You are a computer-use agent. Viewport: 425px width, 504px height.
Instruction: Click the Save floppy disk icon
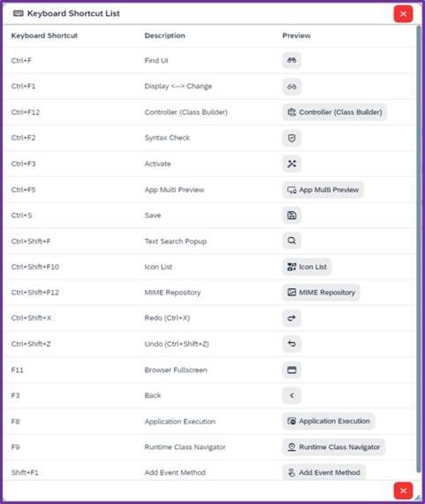tap(292, 216)
